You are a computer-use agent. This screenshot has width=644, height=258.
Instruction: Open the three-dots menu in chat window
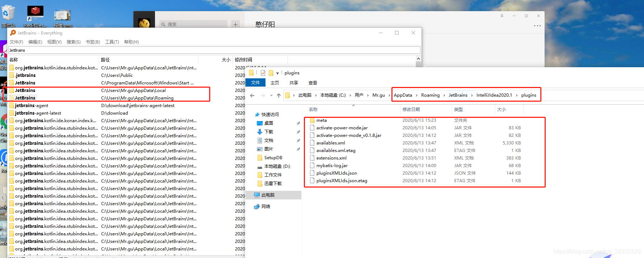coord(537,26)
